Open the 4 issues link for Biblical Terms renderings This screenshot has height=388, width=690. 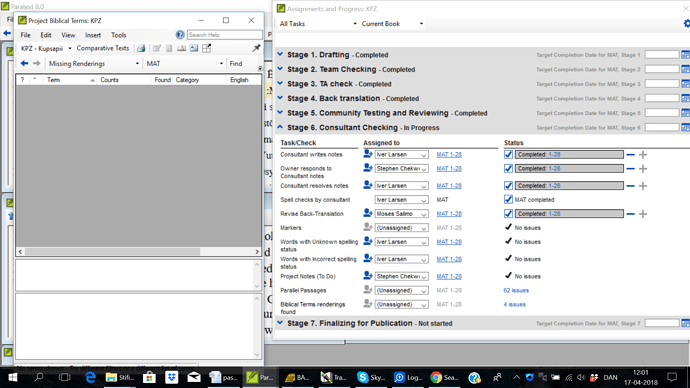(514, 304)
